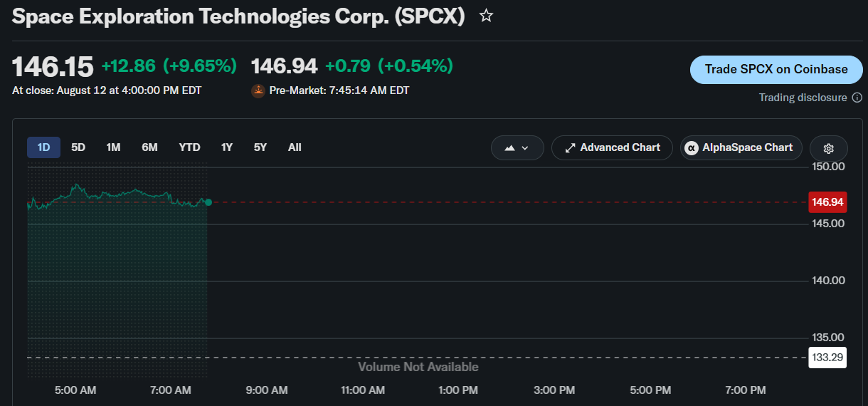Image resolution: width=868 pixels, height=406 pixels.
Task: Open the Trading disclosure link
Action: coord(803,98)
